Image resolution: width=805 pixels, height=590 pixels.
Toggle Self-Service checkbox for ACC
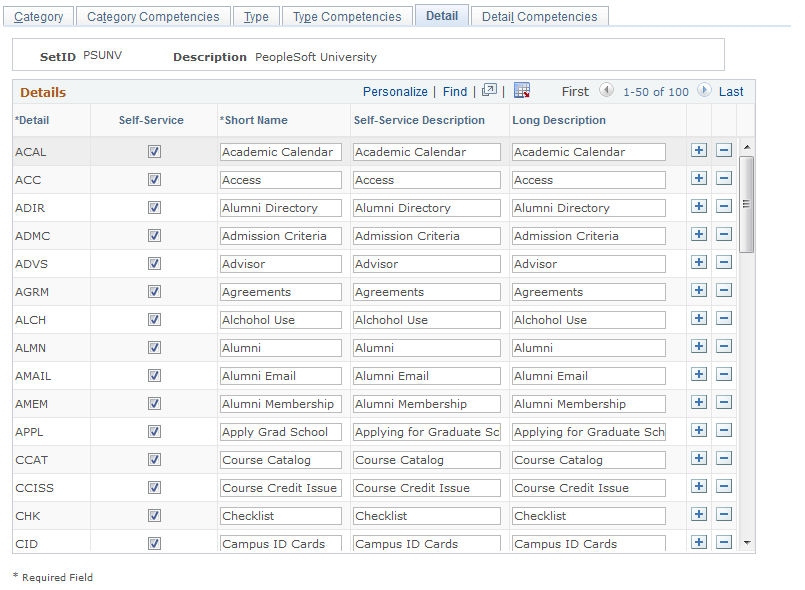point(155,180)
